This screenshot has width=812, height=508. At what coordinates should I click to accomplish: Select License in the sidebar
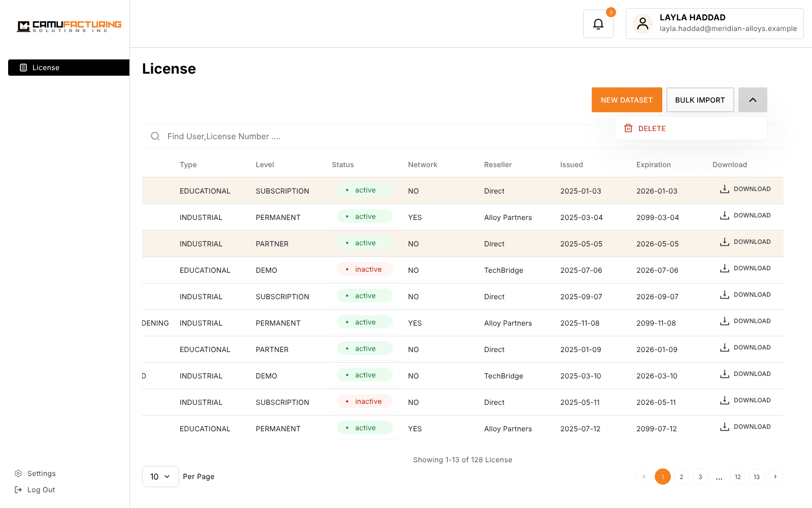click(69, 68)
